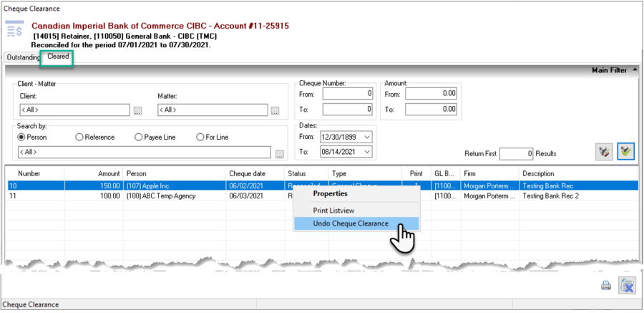Click the Amount From field
Viewport: 644px width, 313px height.
point(431,94)
